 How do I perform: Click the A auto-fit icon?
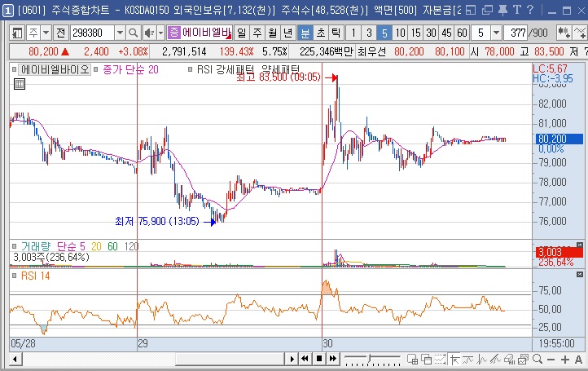click(578, 360)
